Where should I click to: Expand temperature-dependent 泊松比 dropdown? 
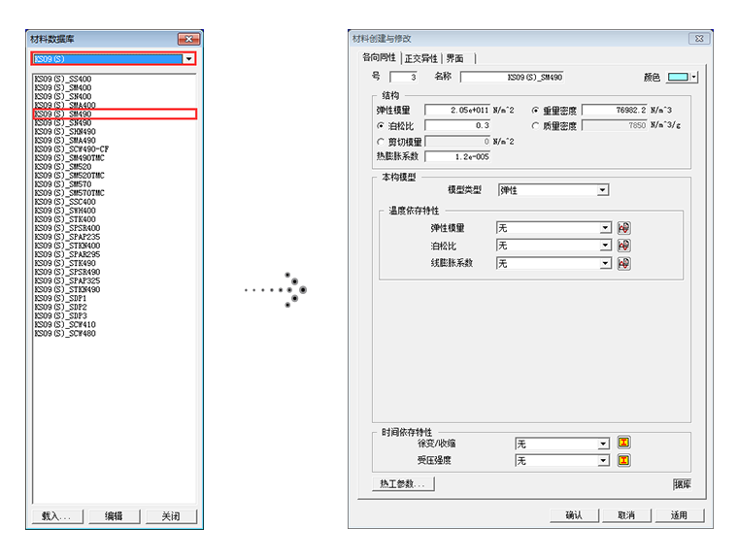click(605, 246)
